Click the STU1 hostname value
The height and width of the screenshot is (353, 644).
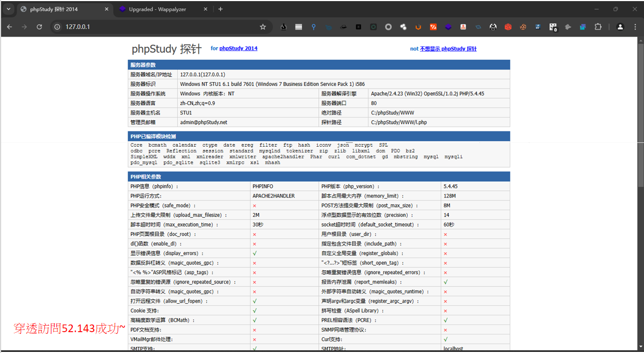click(x=186, y=113)
